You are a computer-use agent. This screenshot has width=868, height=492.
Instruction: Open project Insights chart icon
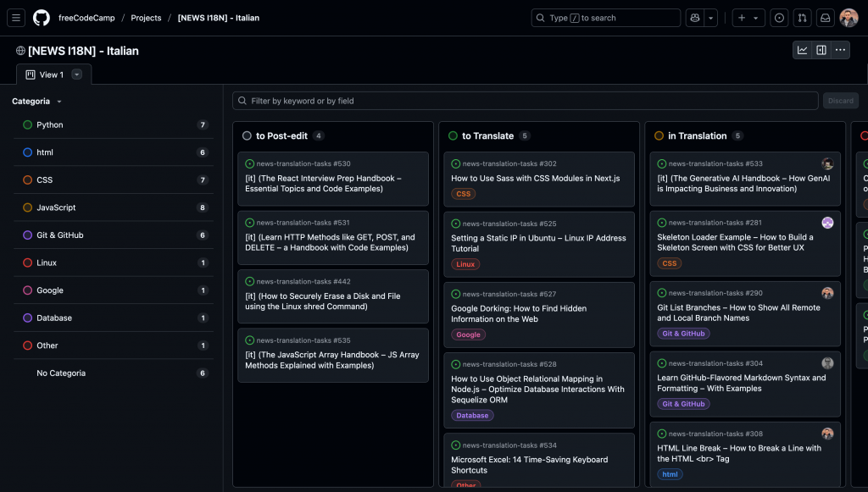[x=802, y=50]
